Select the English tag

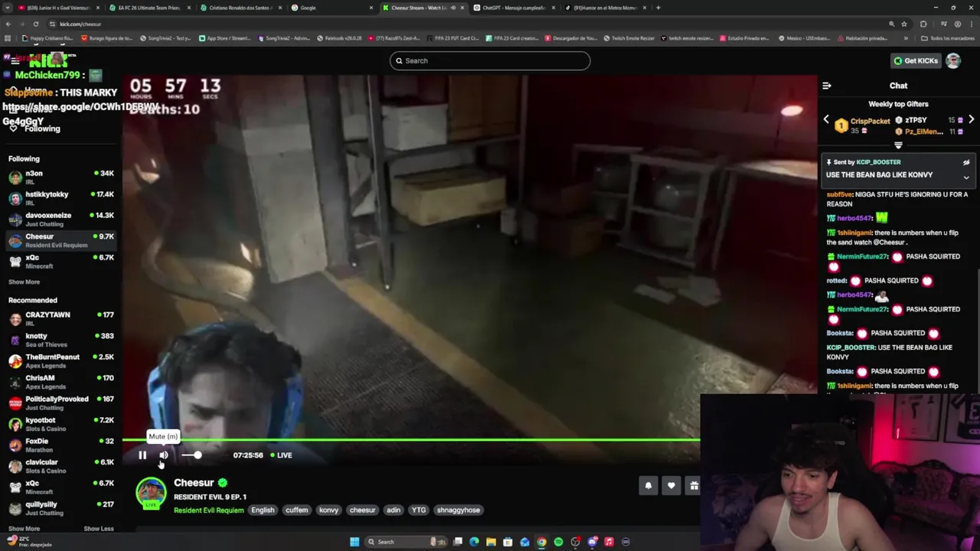(x=263, y=510)
